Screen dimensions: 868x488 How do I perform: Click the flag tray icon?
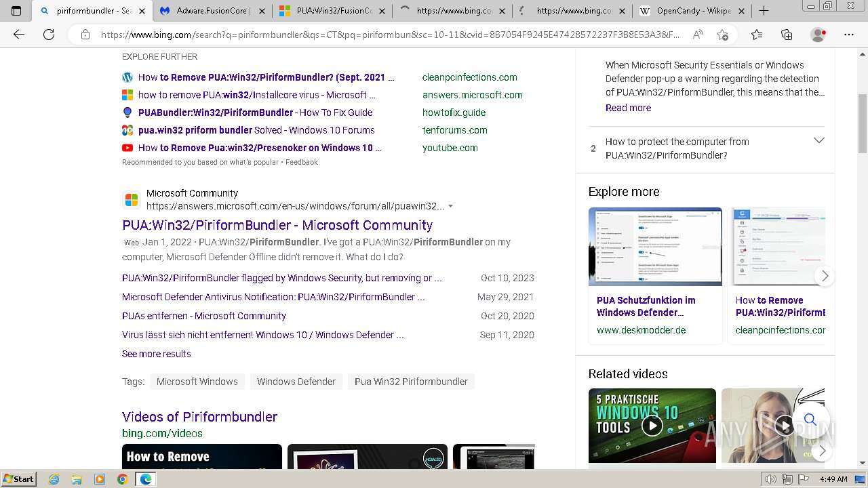click(804, 479)
